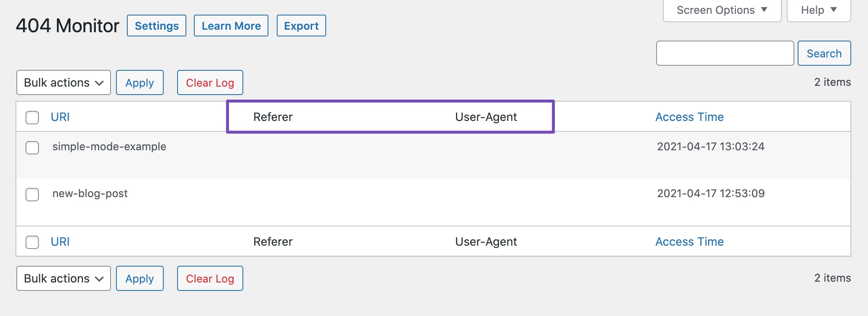Export the 404 log

tap(301, 26)
